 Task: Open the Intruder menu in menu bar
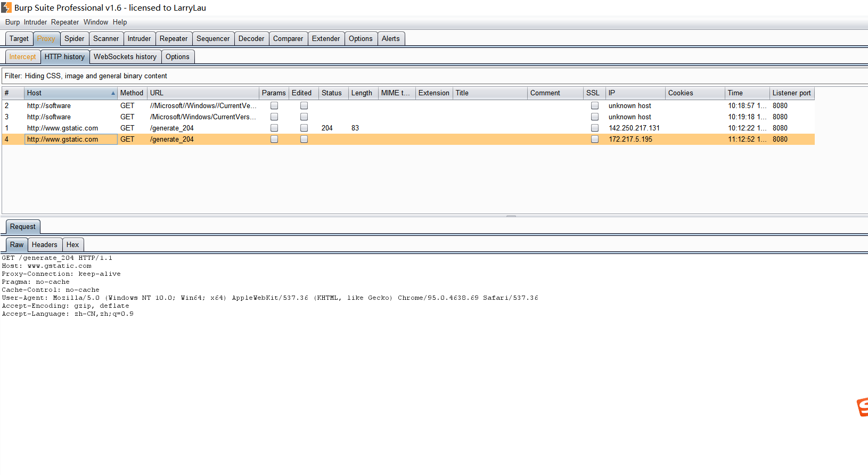[35, 22]
